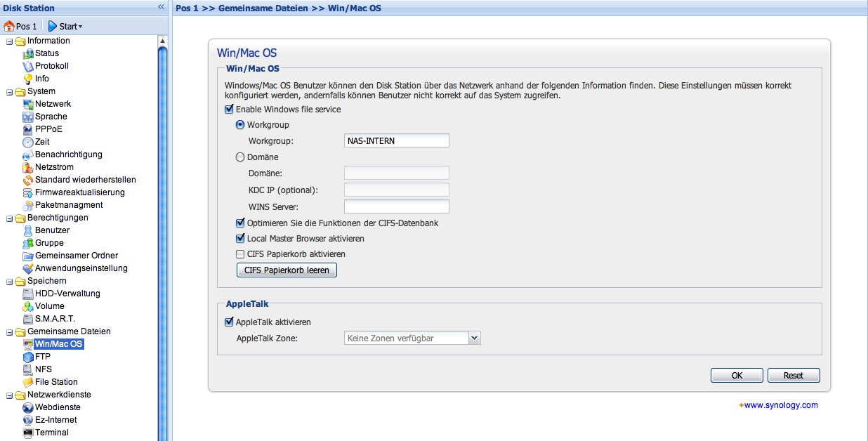Select the Zeit clock icon
868x441 pixels.
(28, 142)
